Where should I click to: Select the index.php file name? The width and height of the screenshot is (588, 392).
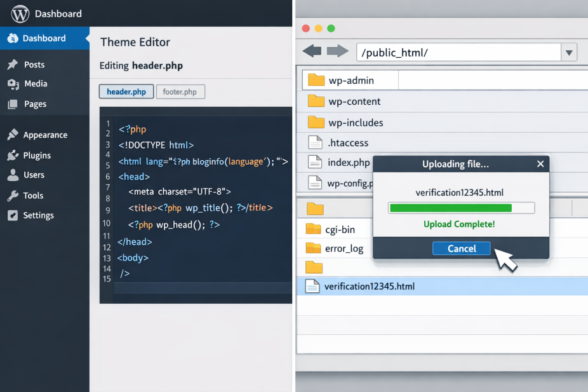pos(349,163)
